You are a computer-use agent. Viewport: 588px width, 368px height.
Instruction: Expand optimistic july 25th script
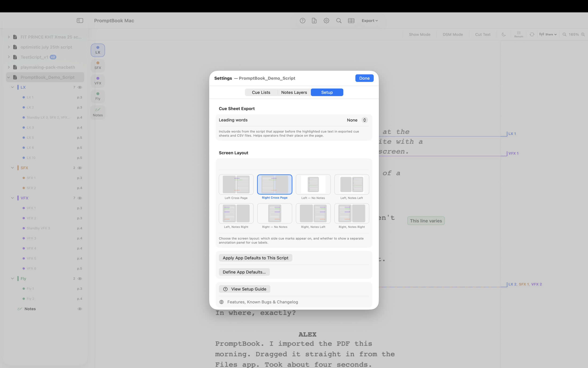click(9, 47)
